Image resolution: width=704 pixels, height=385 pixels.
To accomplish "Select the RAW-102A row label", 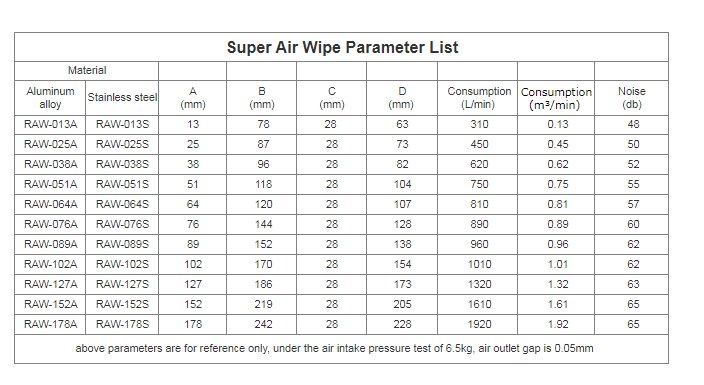I will tap(50, 264).
